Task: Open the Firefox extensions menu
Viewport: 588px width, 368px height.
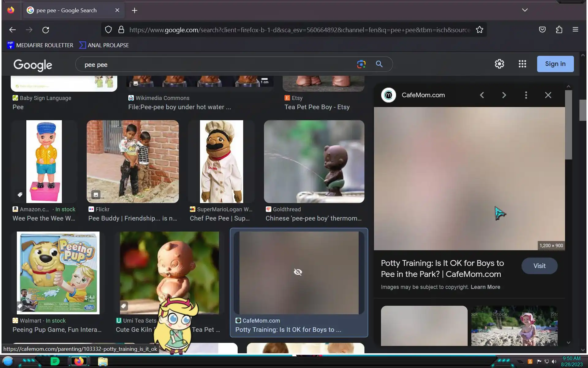Action: pyautogui.click(x=559, y=30)
